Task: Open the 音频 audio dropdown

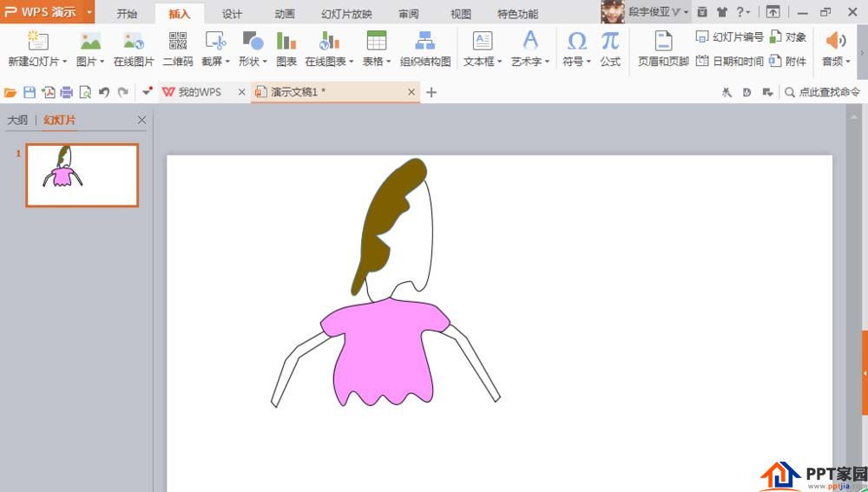Action: pyautogui.click(x=836, y=62)
